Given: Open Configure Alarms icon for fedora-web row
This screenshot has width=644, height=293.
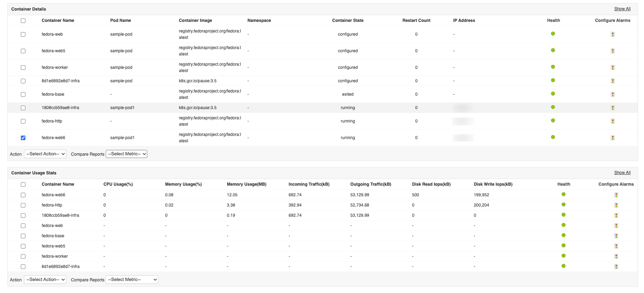Looking at the screenshot, I should click(x=613, y=34).
